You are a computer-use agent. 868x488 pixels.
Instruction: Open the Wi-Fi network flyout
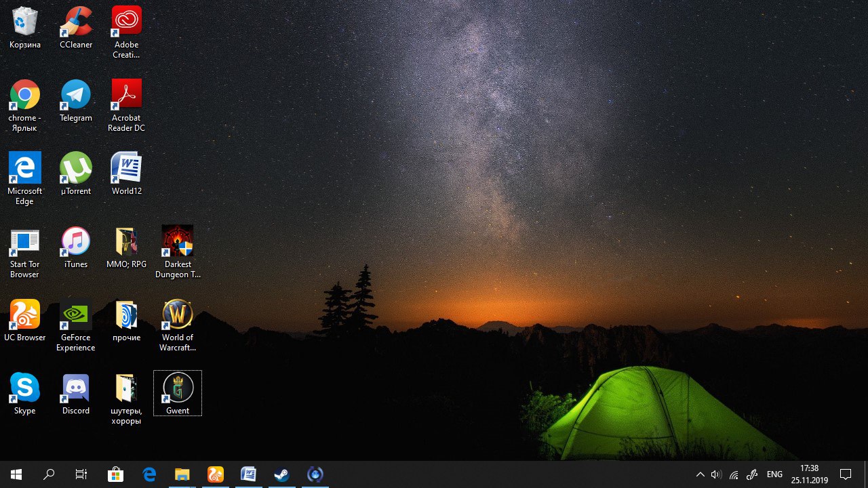click(x=734, y=474)
